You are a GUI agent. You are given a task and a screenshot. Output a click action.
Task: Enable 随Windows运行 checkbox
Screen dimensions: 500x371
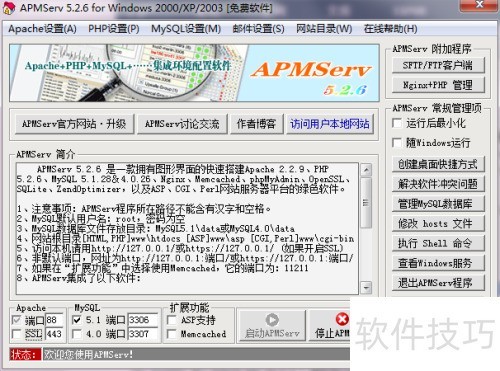(397, 143)
